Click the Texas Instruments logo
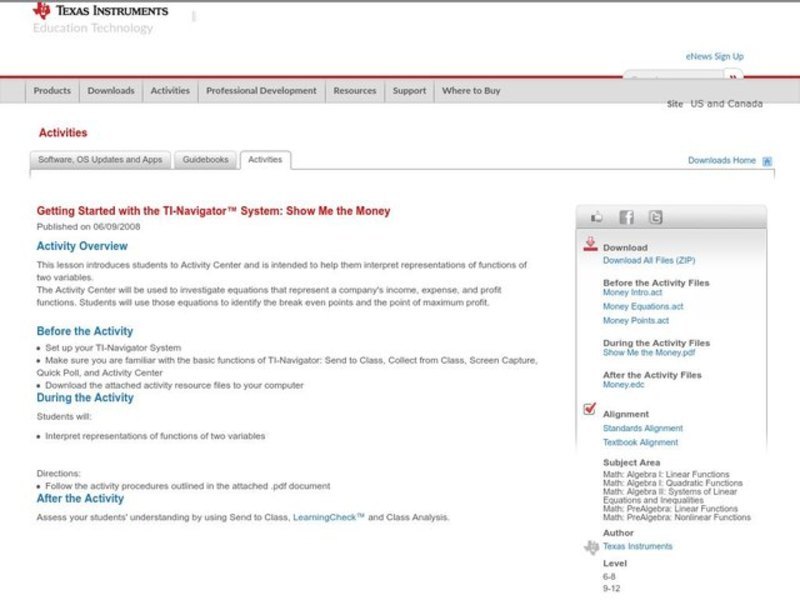This screenshot has height=600, width=800. click(100, 12)
